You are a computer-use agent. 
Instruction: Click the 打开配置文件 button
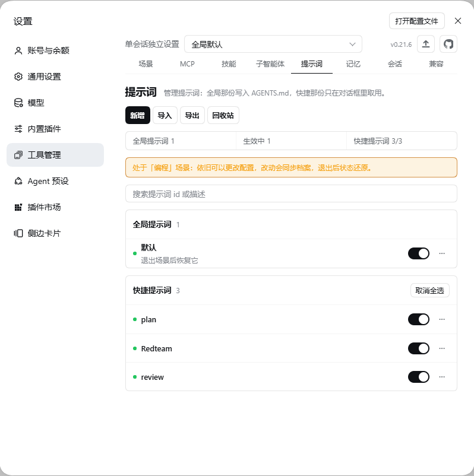(416, 21)
